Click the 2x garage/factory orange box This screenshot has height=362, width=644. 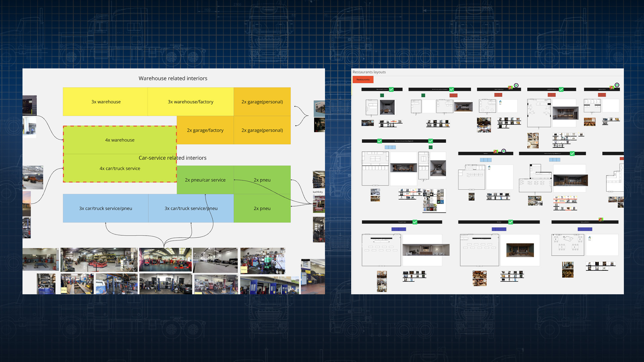point(205,130)
